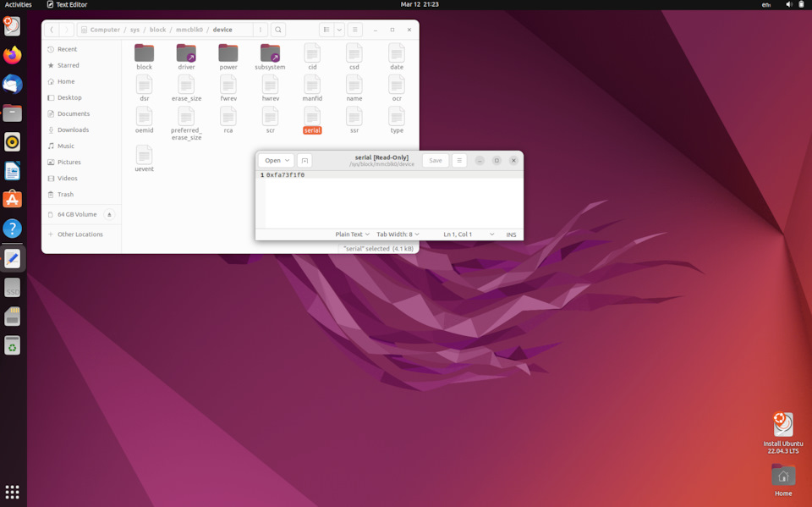
Task: Open clock and calendar in top bar
Action: tap(420, 5)
